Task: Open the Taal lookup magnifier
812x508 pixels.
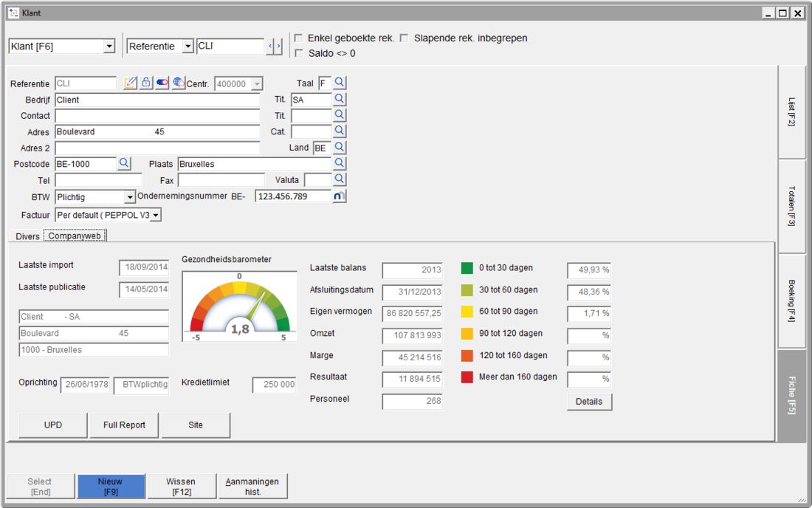Action: pos(340,83)
